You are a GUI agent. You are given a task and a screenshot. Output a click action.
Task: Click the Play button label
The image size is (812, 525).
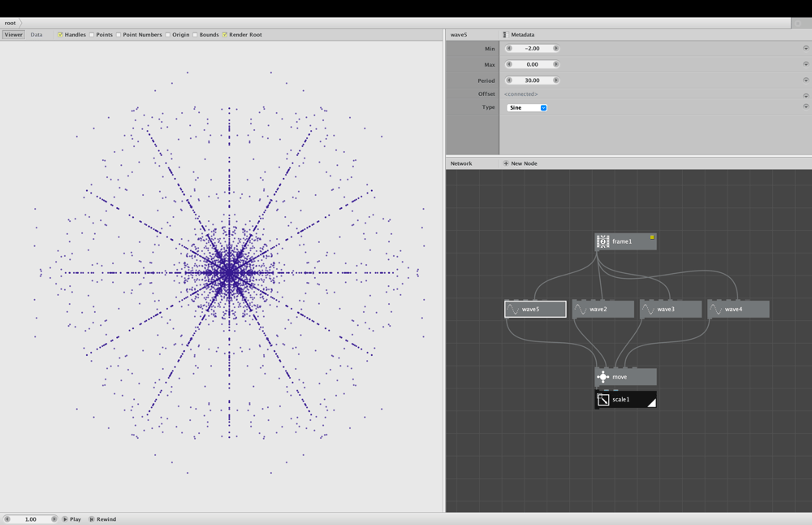(76, 518)
